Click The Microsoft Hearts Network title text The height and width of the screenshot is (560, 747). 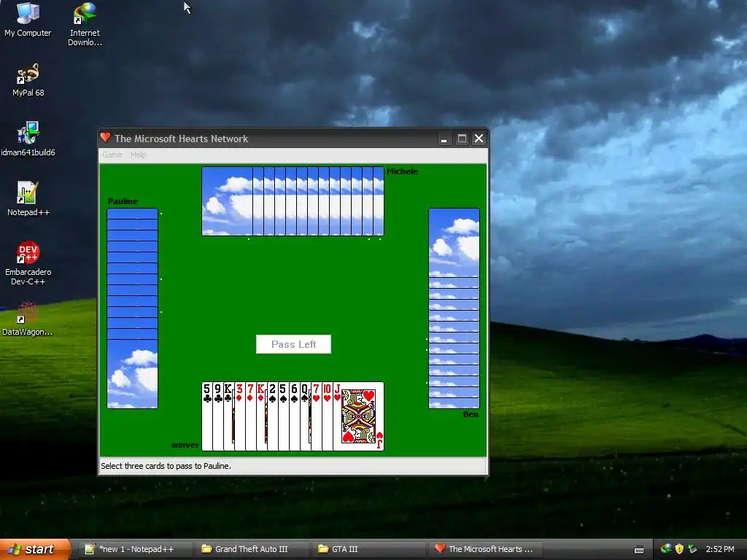click(x=181, y=139)
